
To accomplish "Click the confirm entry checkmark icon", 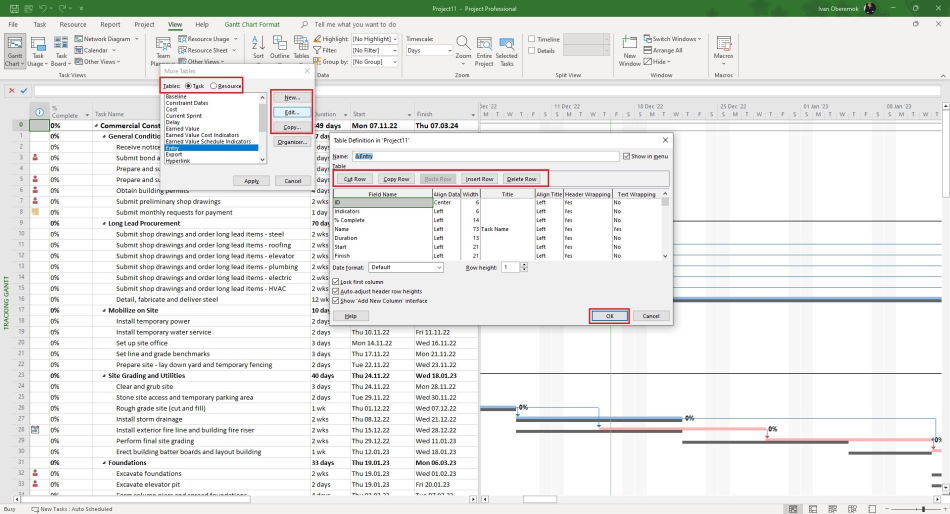I will 24,90.
